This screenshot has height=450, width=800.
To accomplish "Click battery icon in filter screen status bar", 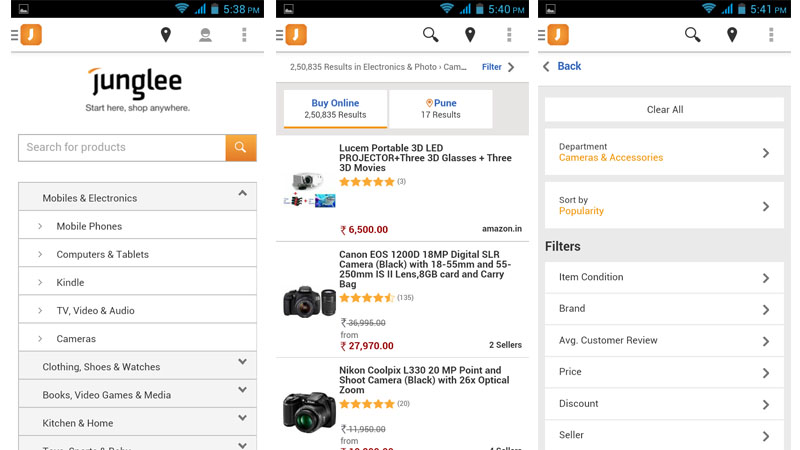I will pyautogui.click(x=741, y=9).
